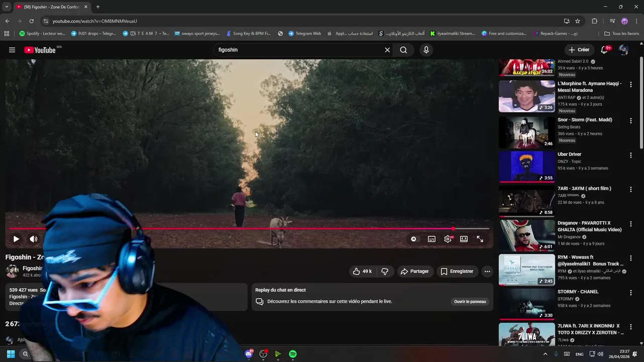Open Pc01 drops Telegram bookmark
644x362 pixels.
[x=94, y=34]
